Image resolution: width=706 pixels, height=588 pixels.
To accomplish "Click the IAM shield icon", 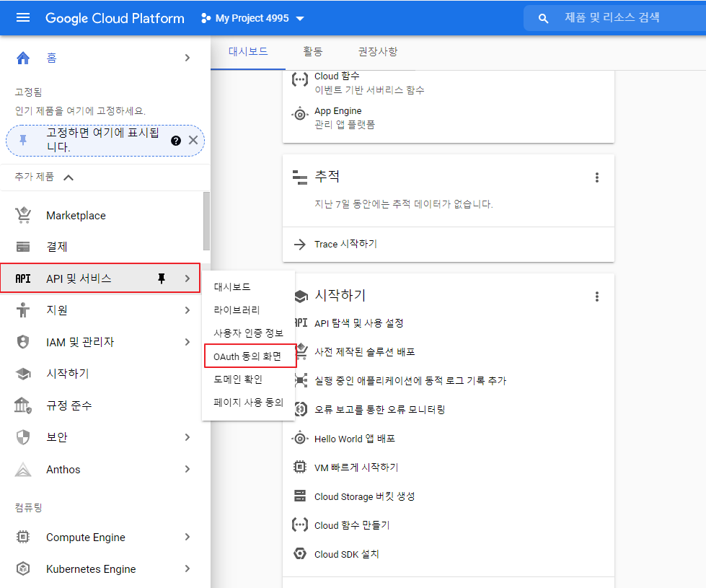I will (x=23, y=342).
